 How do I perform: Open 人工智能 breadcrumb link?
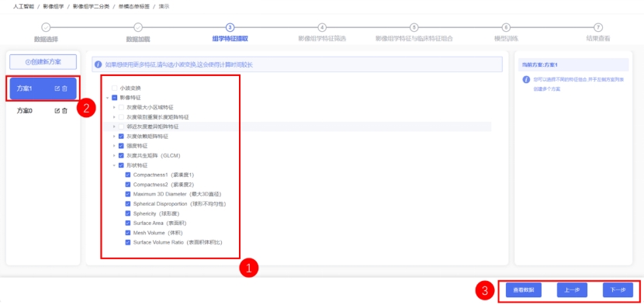(24, 6)
